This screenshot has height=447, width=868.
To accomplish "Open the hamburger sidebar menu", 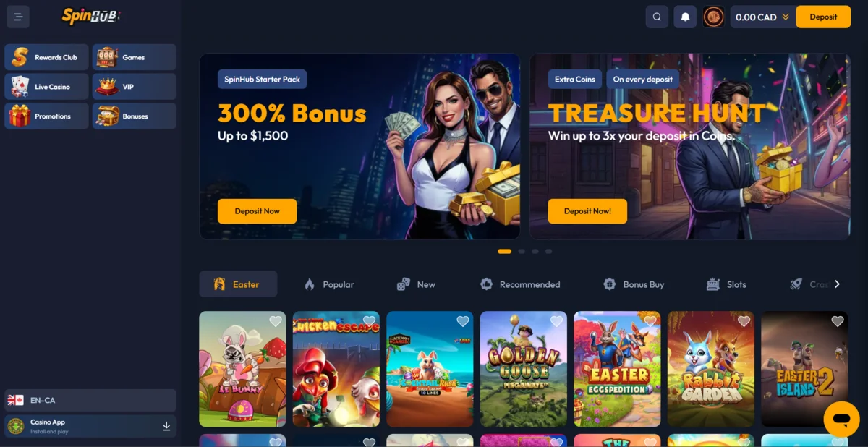I will coord(18,17).
